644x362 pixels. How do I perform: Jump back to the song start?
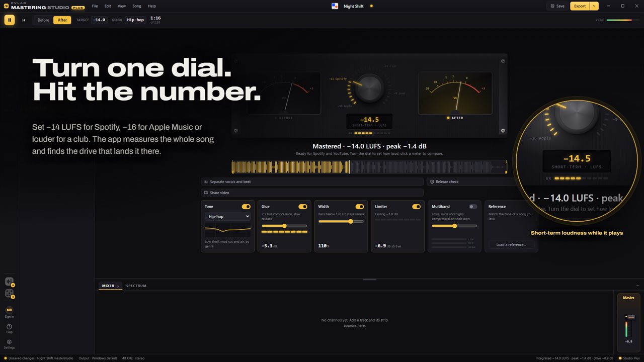[x=24, y=20]
